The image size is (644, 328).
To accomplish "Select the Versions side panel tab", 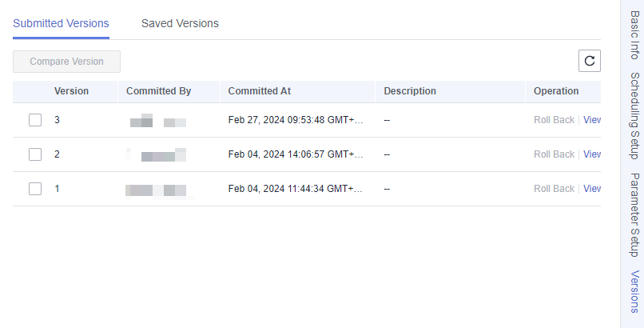I will click(x=634, y=291).
